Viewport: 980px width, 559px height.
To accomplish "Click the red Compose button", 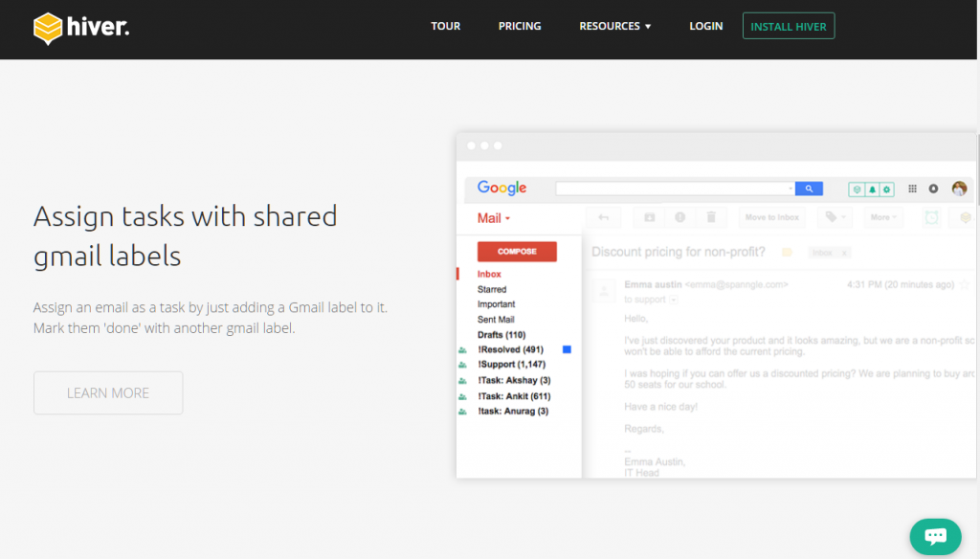I will (517, 252).
